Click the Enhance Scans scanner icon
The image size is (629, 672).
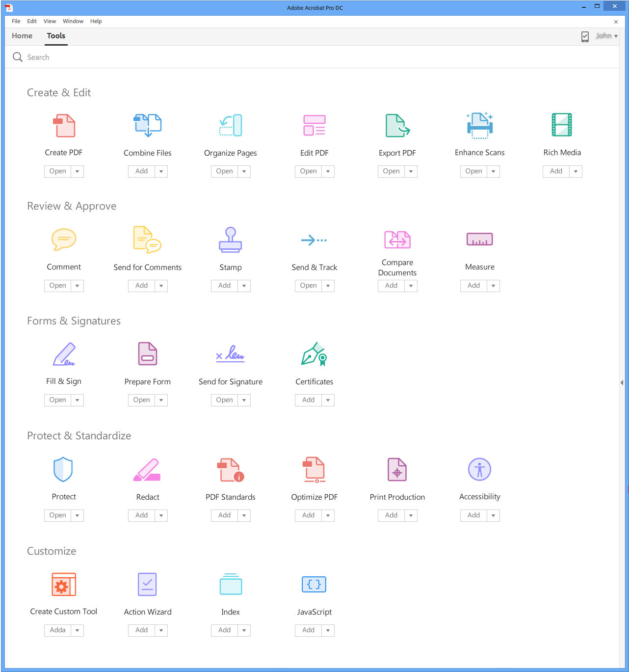pos(480,125)
